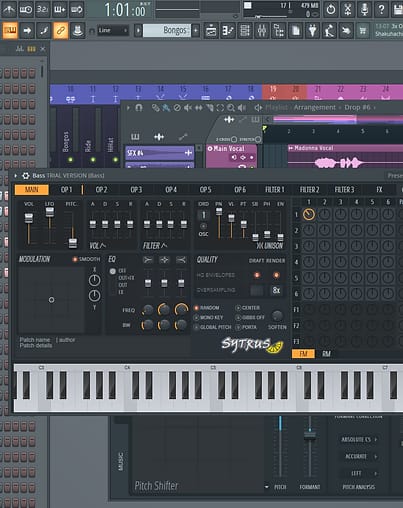The height and width of the screenshot is (508, 403).
Task: Enable the playlist magnet snap icon
Action: pos(139,108)
